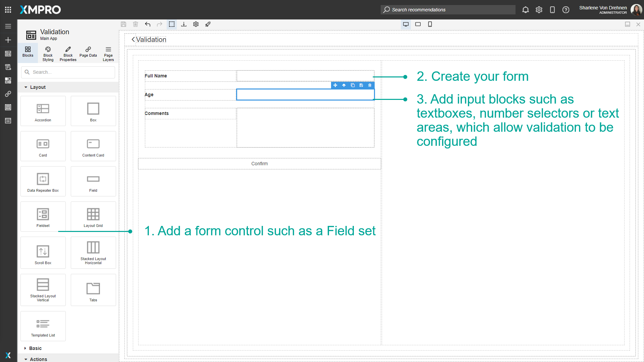
Task: Delete the Age block via the trash icon
Action: coord(370,85)
